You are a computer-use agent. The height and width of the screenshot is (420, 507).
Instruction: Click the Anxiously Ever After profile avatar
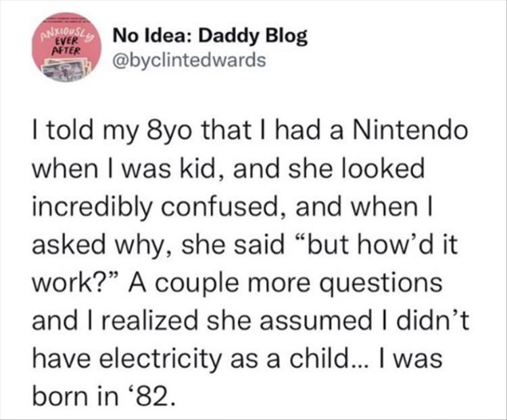point(65,49)
